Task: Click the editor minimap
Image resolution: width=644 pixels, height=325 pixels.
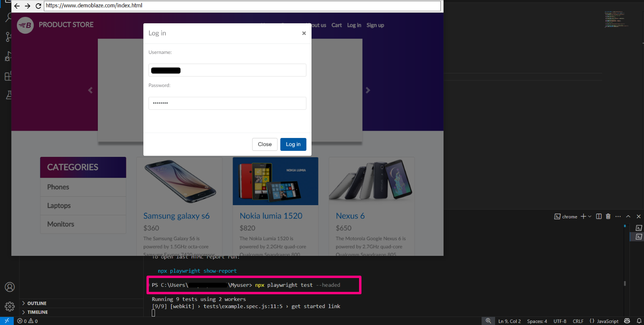Action: click(x=616, y=19)
